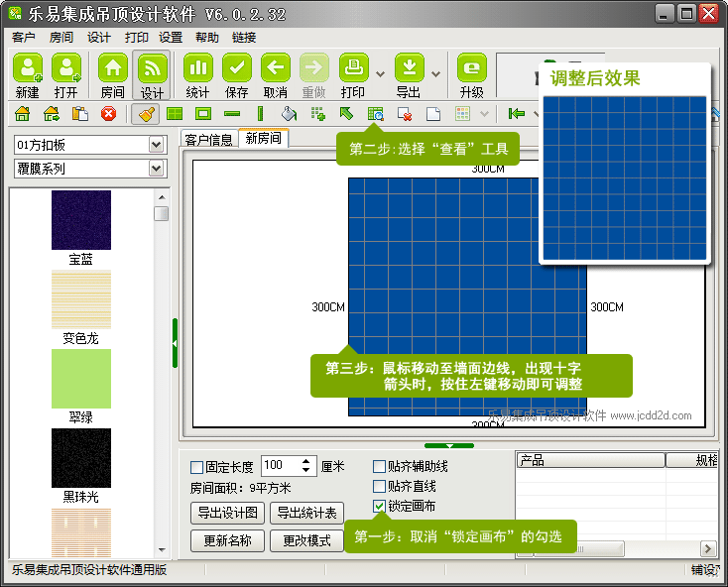Uncheck the 锁定画布 checkbox

(380, 506)
